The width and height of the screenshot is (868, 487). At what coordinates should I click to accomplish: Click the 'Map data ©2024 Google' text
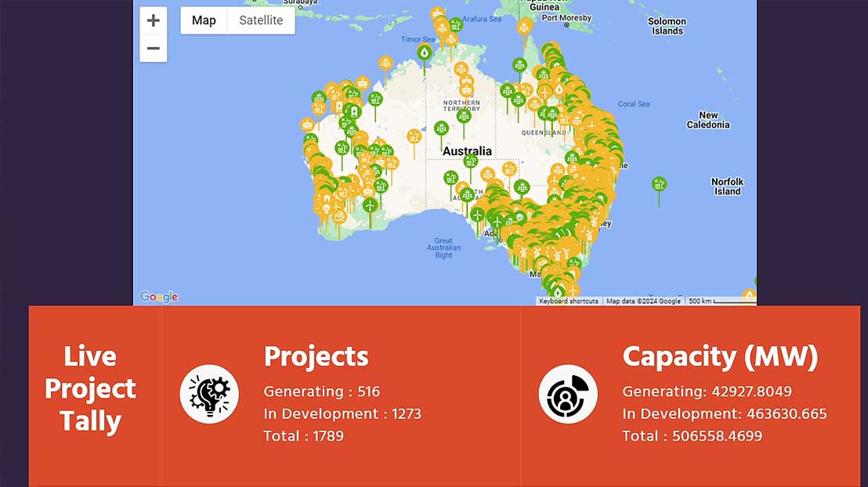pyautogui.click(x=643, y=301)
